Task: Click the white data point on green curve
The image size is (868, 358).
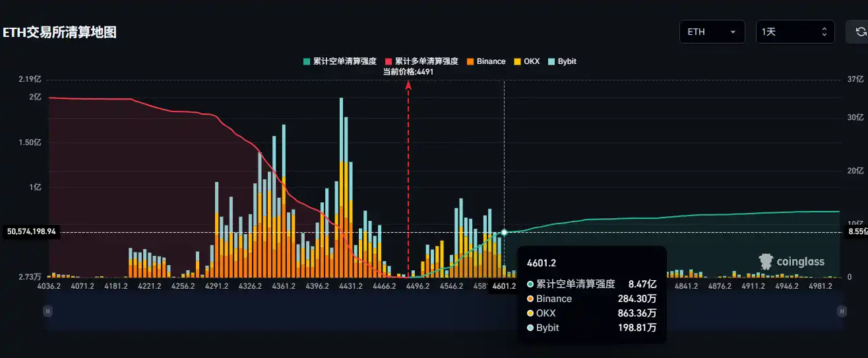Action: (505, 232)
